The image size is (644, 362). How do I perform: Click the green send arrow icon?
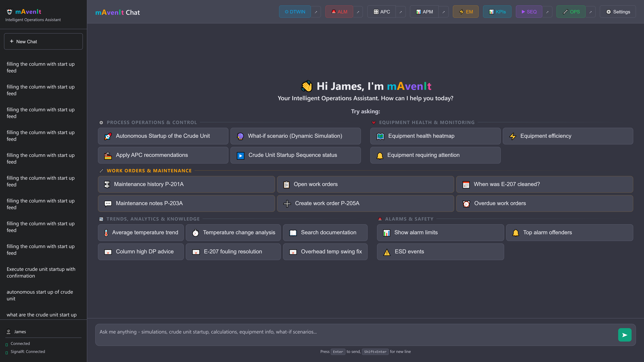click(x=625, y=335)
